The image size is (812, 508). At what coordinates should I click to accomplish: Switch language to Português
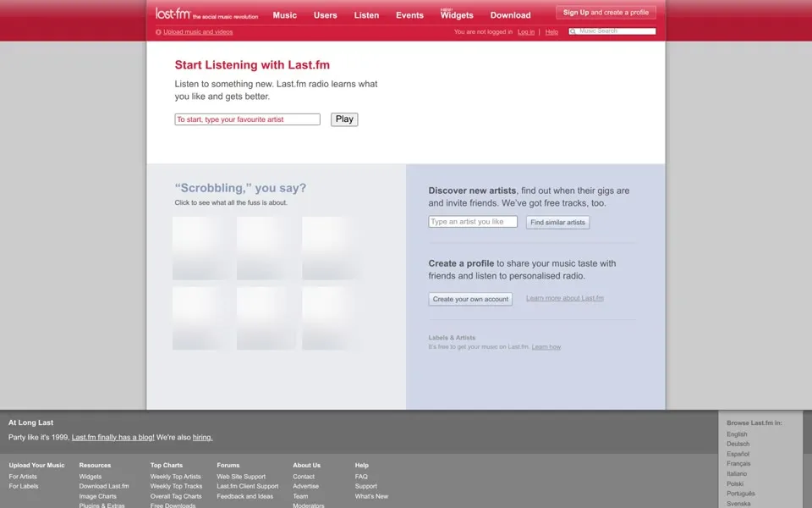(741, 494)
